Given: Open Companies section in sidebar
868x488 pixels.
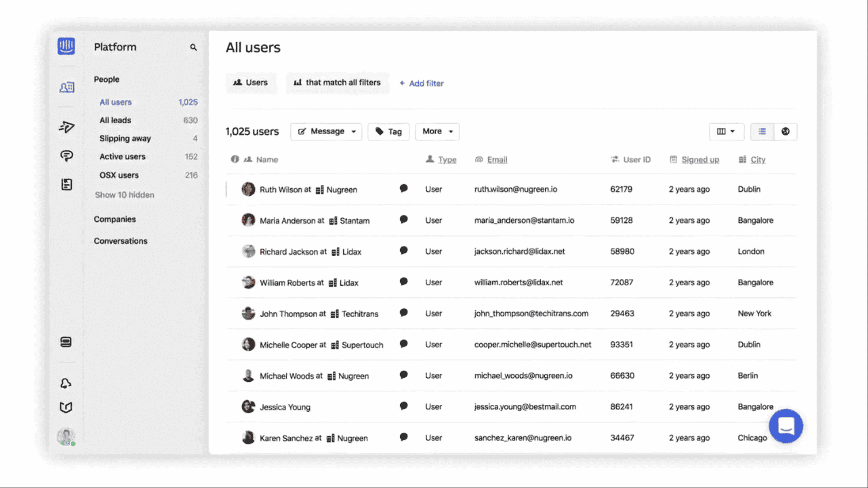Looking at the screenshot, I should [x=115, y=219].
